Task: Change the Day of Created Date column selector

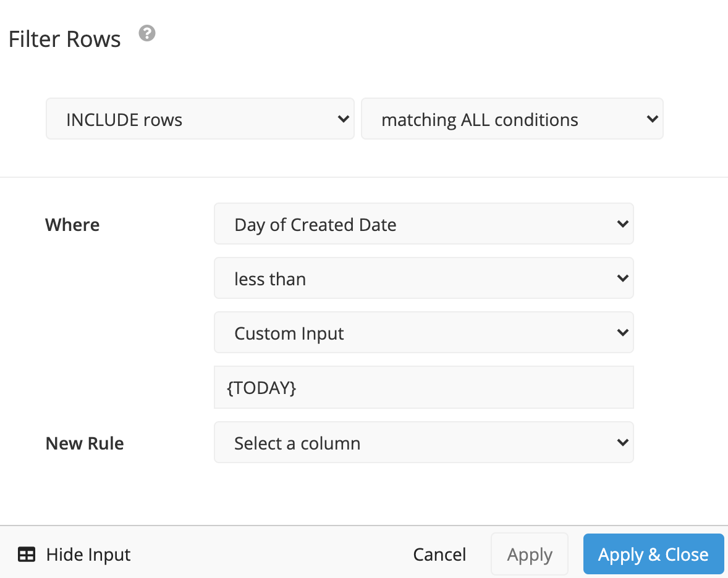Action: (423, 224)
